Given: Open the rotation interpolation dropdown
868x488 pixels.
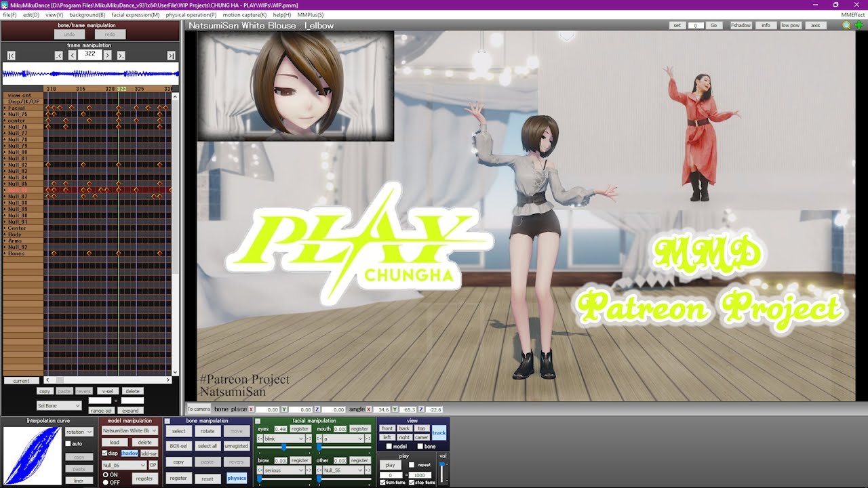Looking at the screenshot, I should pyautogui.click(x=79, y=432).
